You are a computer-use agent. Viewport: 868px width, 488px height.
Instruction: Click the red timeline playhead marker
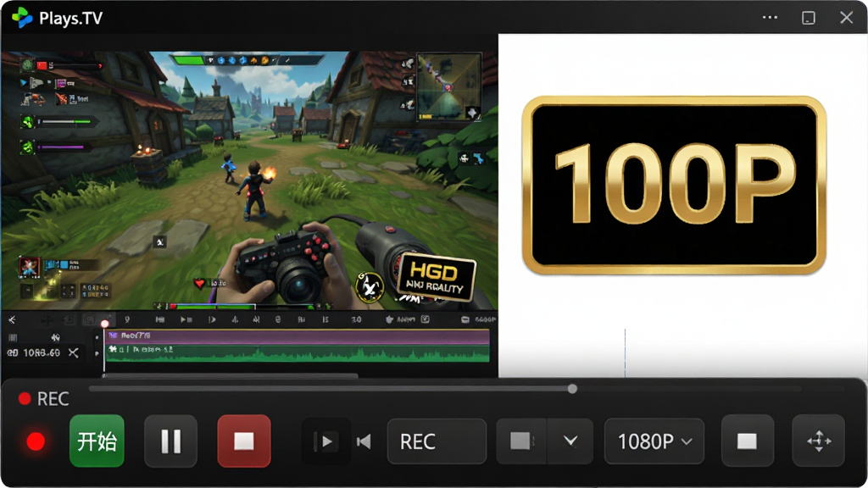pos(104,324)
